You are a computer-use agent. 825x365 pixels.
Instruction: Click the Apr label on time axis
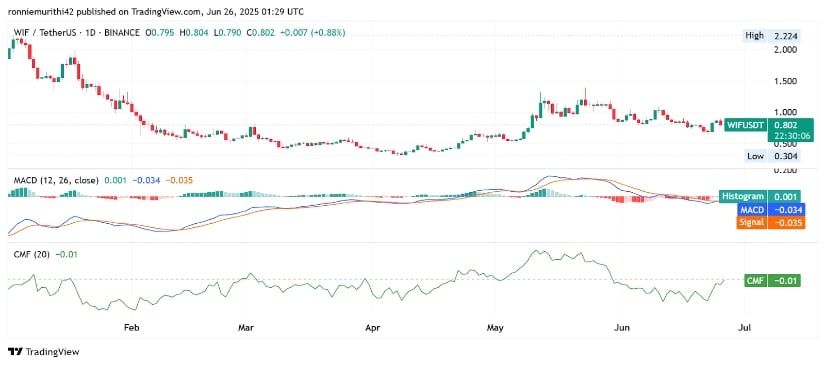(x=374, y=328)
